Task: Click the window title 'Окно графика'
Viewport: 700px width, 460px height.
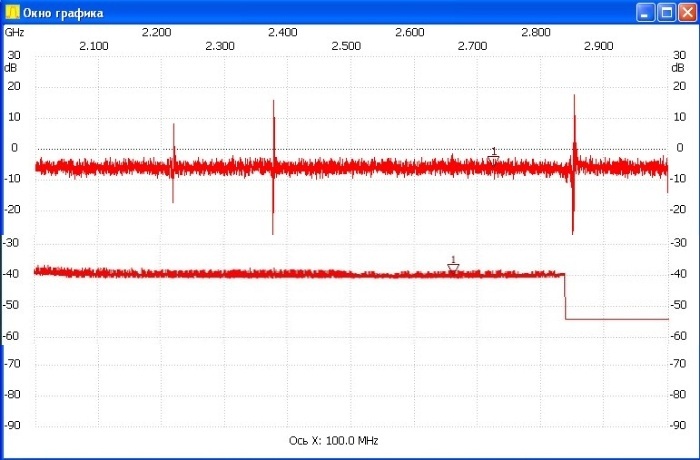Action: tap(63, 13)
